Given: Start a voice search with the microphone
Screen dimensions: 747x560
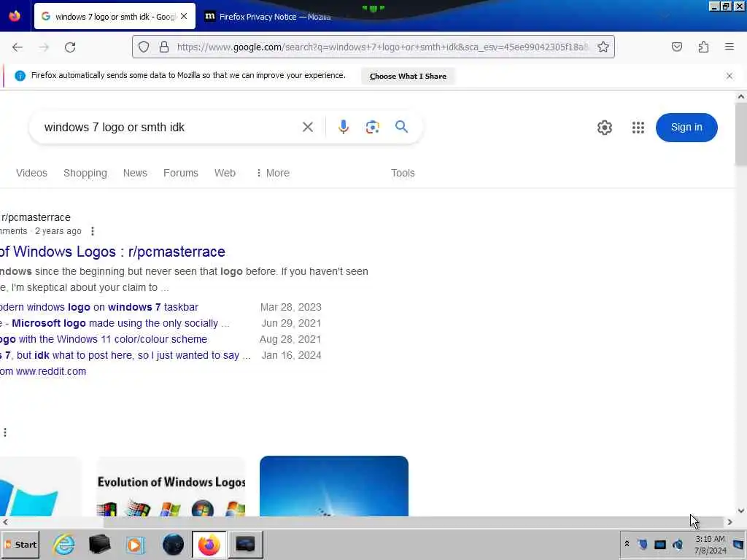Looking at the screenshot, I should [344, 127].
